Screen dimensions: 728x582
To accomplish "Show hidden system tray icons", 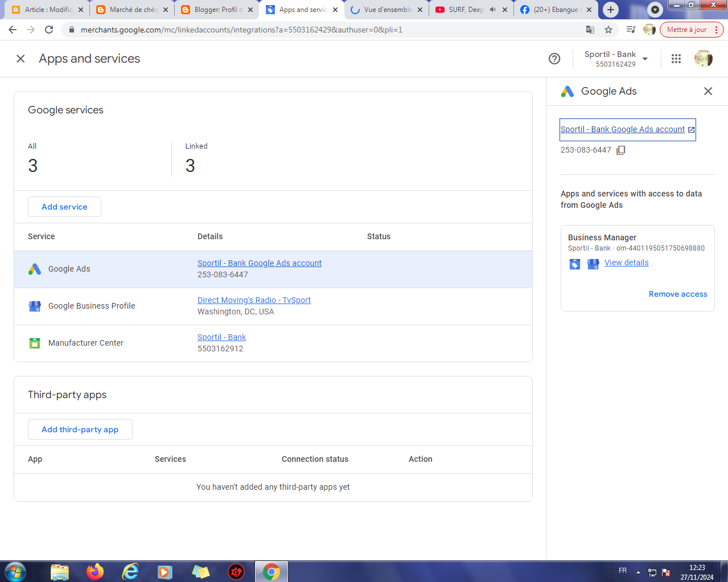I will pyautogui.click(x=638, y=572).
